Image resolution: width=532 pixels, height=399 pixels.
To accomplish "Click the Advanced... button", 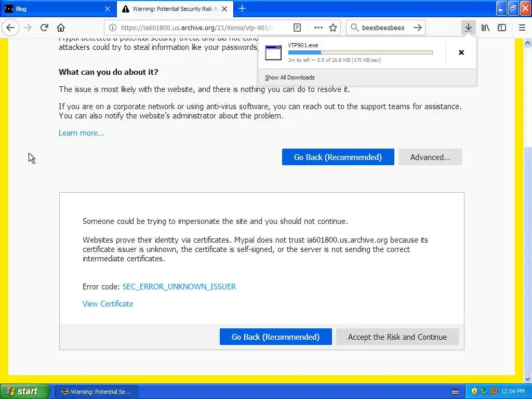I will (x=430, y=157).
